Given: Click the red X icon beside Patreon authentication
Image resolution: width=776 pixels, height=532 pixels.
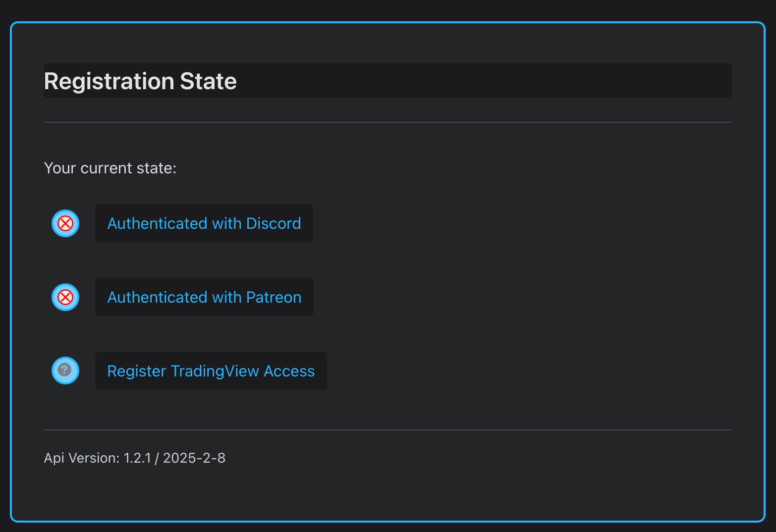Looking at the screenshot, I should pyautogui.click(x=65, y=297).
